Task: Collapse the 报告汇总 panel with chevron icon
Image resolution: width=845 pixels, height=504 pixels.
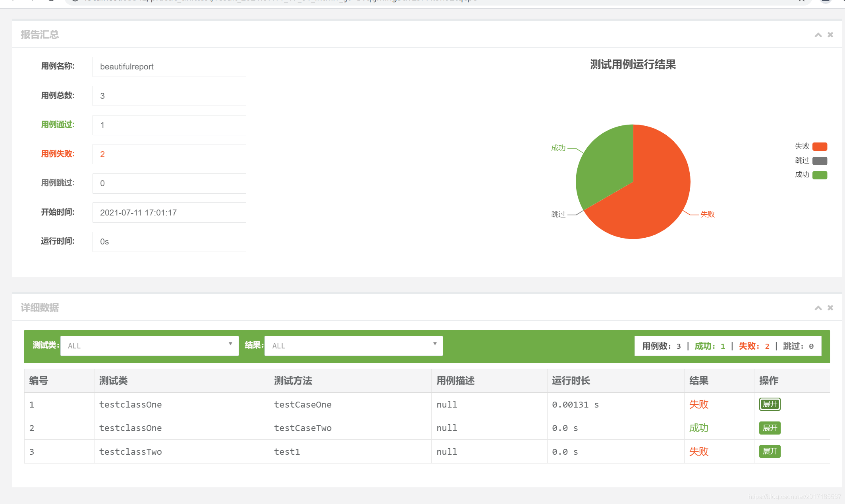Action: 818,35
